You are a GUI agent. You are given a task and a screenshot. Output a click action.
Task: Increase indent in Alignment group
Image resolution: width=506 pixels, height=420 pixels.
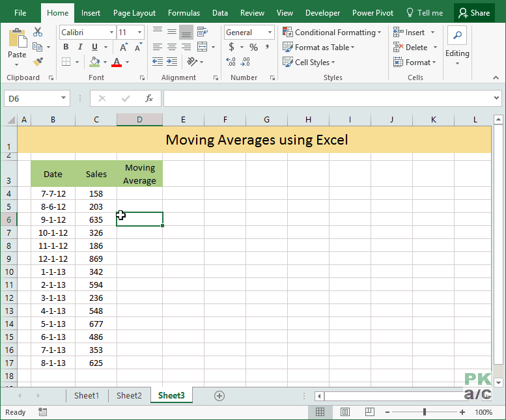[x=172, y=62]
